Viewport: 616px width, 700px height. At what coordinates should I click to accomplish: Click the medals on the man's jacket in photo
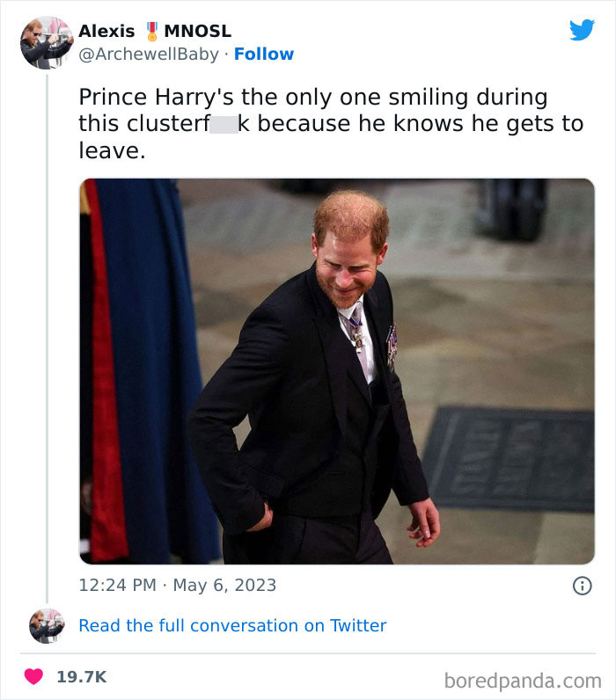[x=392, y=345]
